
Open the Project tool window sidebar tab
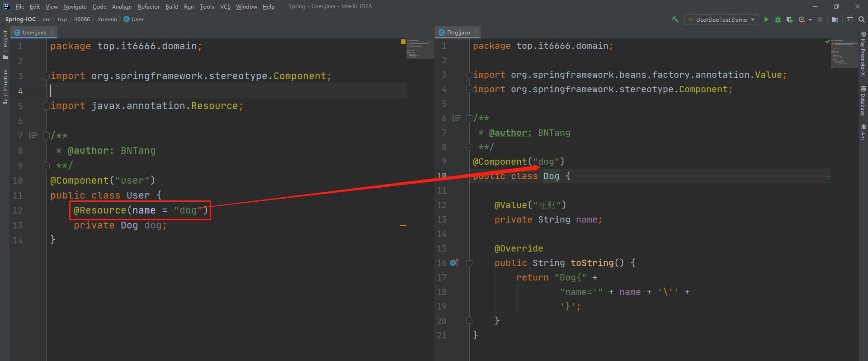click(5, 44)
